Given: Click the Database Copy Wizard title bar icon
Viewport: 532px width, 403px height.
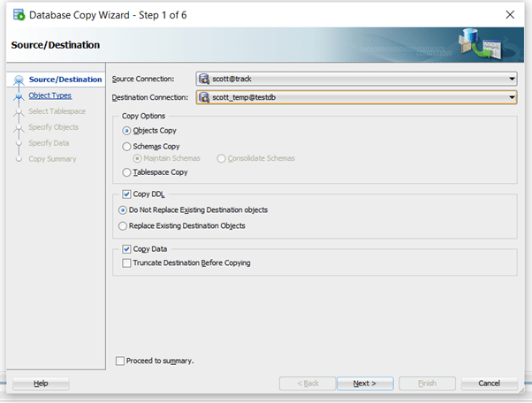Looking at the screenshot, I should (18, 15).
